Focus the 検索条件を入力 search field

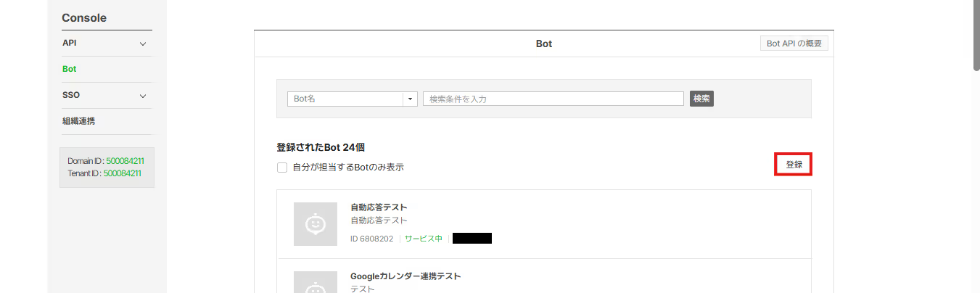tap(553, 99)
